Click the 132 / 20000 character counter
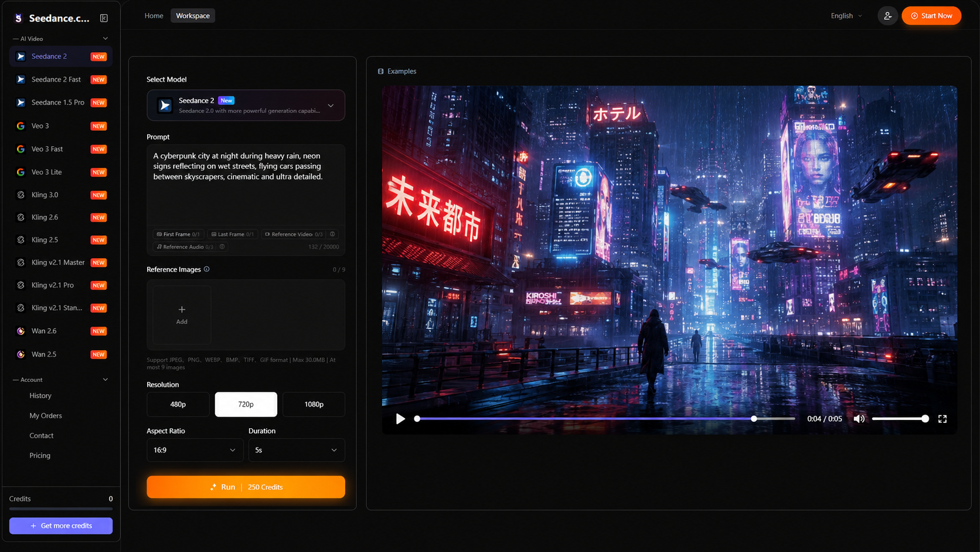Screen dimensions: 980x552 (x=324, y=247)
